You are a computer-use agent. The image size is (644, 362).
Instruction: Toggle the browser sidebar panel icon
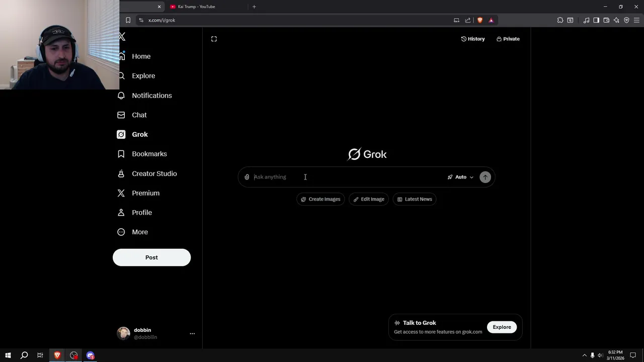click(x=596, y=20)
